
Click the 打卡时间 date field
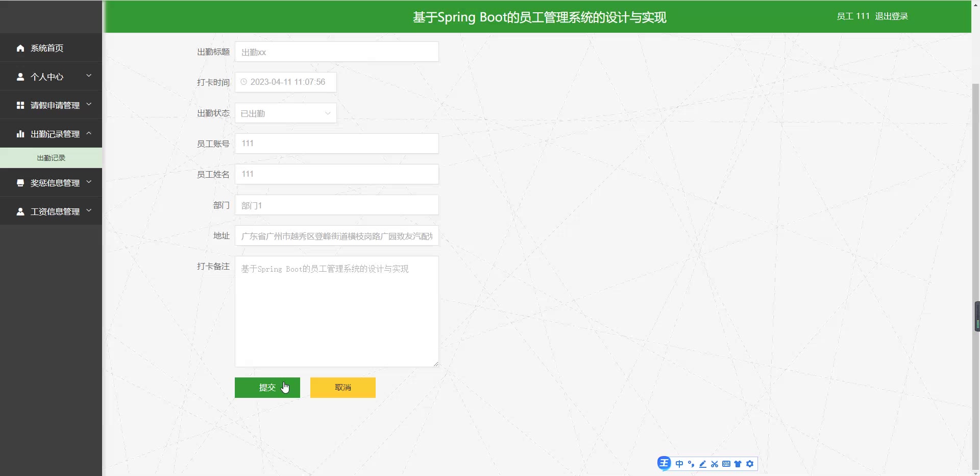(286, 82)
